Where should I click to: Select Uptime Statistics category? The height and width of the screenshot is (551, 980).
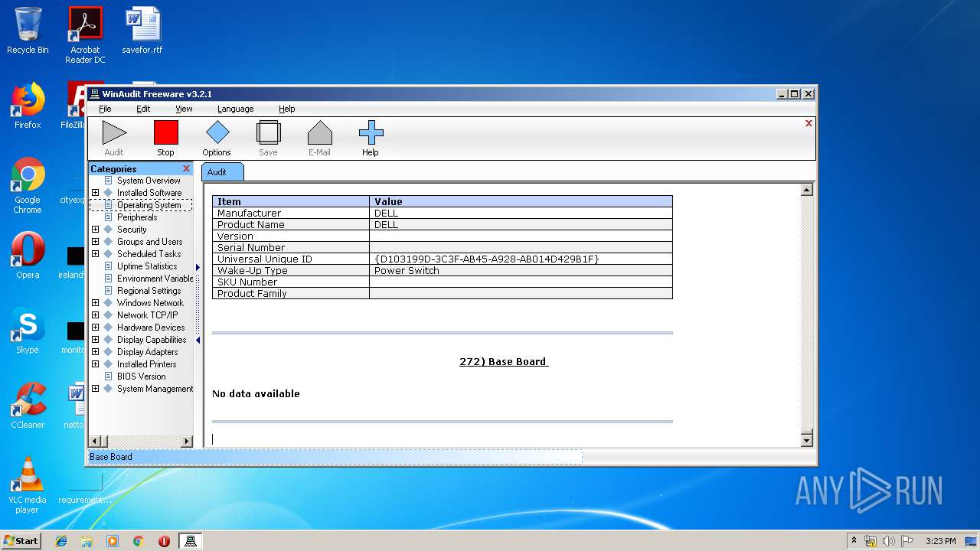tap(147, 266)
